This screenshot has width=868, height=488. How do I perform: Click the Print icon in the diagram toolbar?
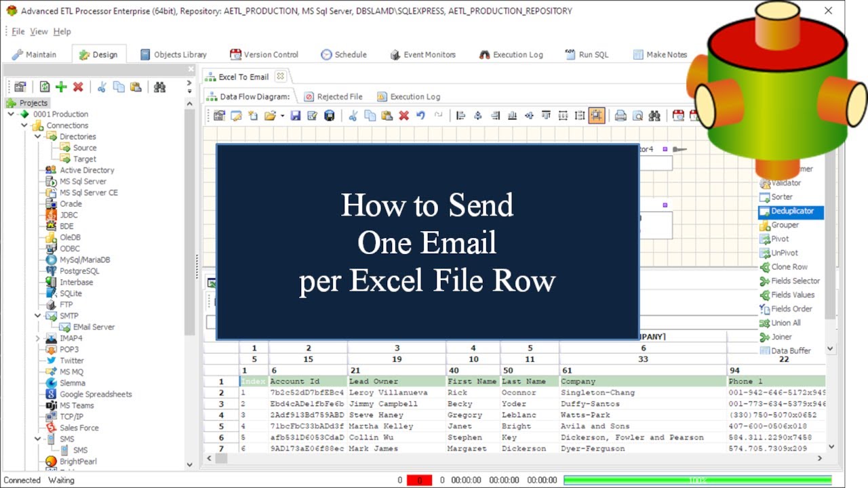pyautogui.click(x=620, y=116)
